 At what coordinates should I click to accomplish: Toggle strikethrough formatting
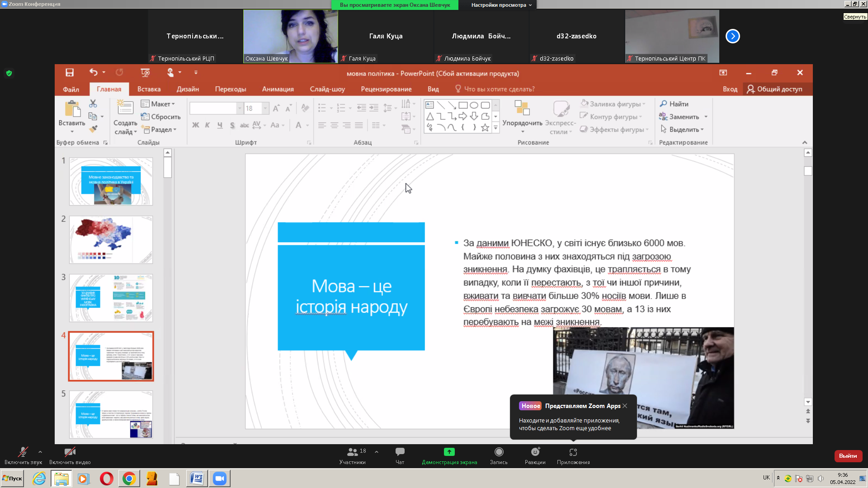click(244, 125)
